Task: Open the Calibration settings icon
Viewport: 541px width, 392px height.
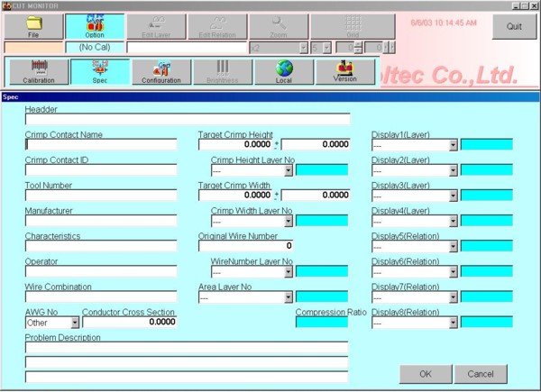Action: 38,71
